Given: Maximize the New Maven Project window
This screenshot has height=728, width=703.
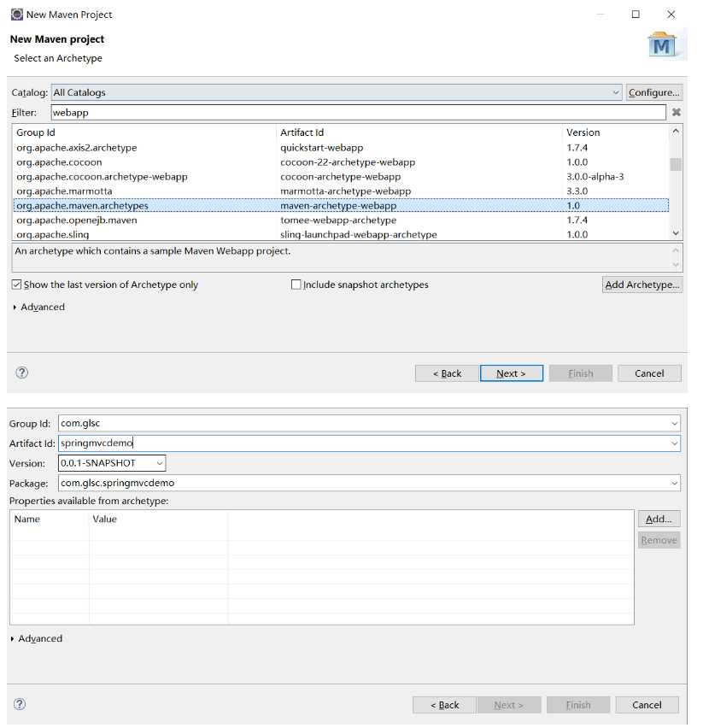Looking at the screenshot, I should coord(636,15).
